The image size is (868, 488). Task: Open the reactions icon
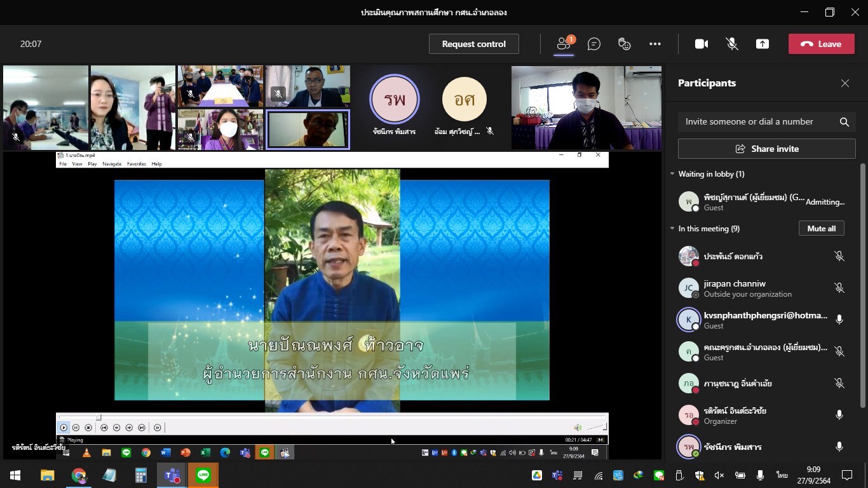625,44
